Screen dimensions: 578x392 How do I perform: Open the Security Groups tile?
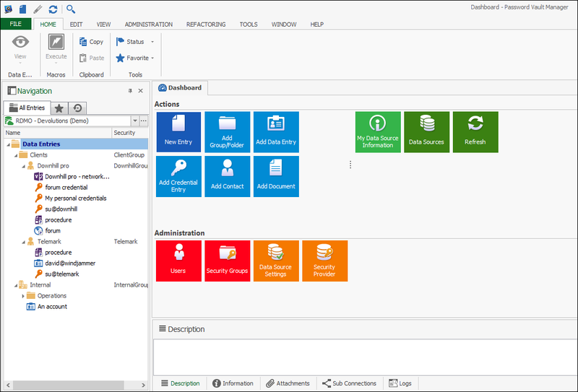pyautogui.click(x=227, y=261)
